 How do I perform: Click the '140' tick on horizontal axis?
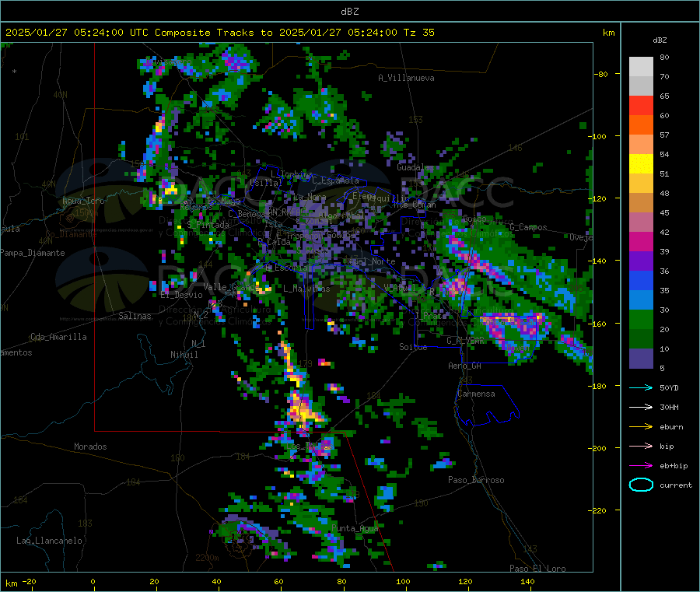coord(527,582)
